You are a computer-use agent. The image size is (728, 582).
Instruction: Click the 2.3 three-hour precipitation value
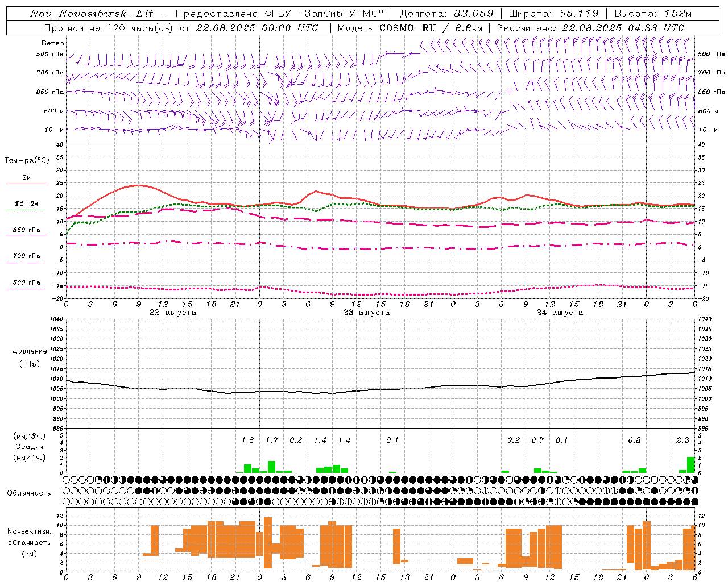click(x=682, y=440)
